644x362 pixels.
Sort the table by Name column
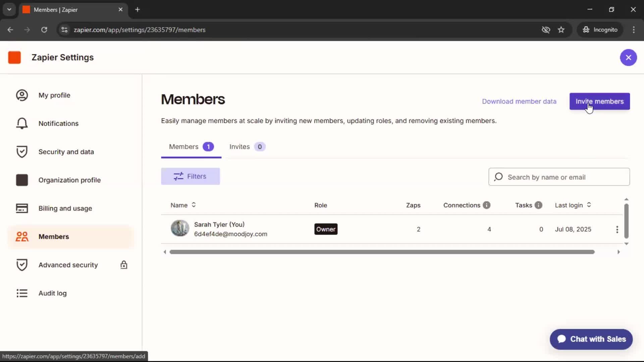pos(183,205)
